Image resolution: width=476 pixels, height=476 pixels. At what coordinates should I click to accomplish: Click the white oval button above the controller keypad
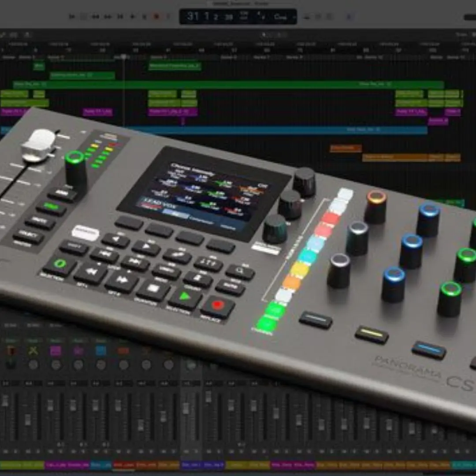tap(86, 233)
